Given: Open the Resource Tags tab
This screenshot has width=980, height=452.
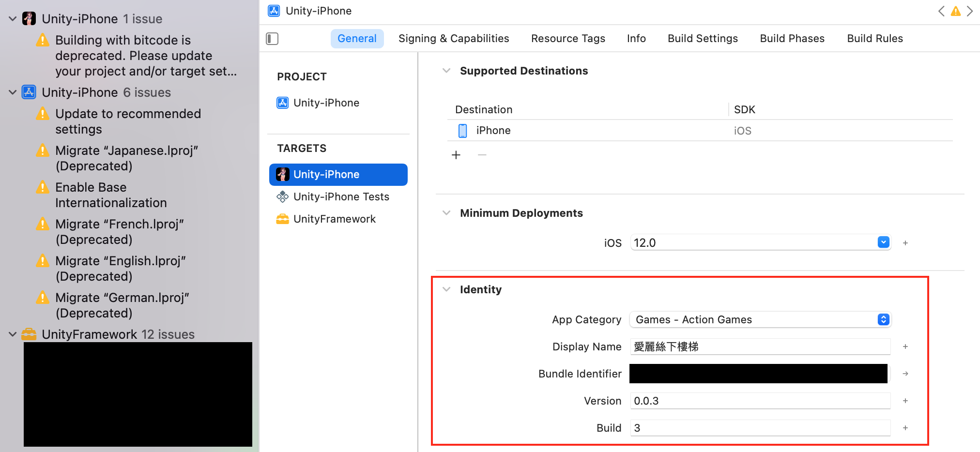Looking at the screenshot, I should coord(568,39).
